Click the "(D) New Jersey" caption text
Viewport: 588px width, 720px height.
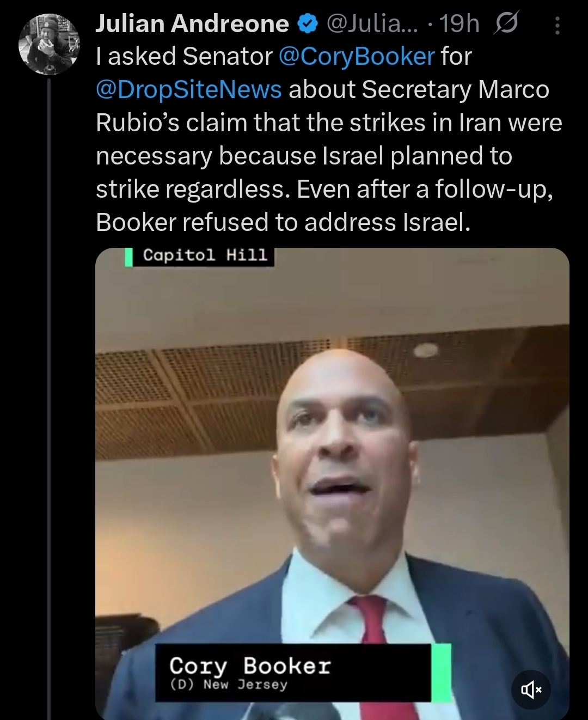pos(229,685)
